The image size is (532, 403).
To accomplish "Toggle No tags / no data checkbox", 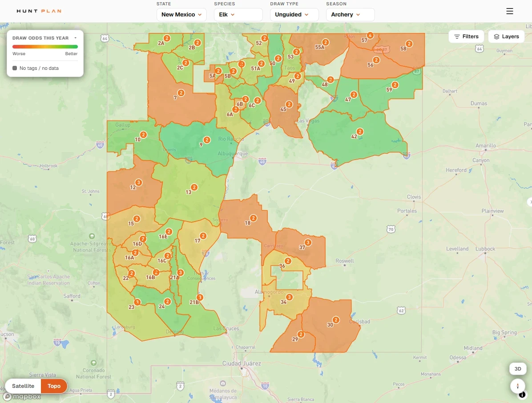I will tap(15, 68).
